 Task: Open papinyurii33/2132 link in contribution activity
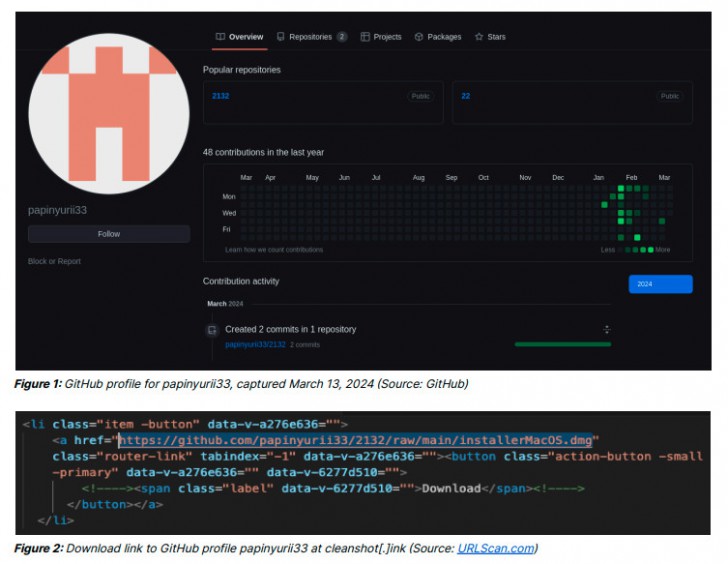[255, 344]
